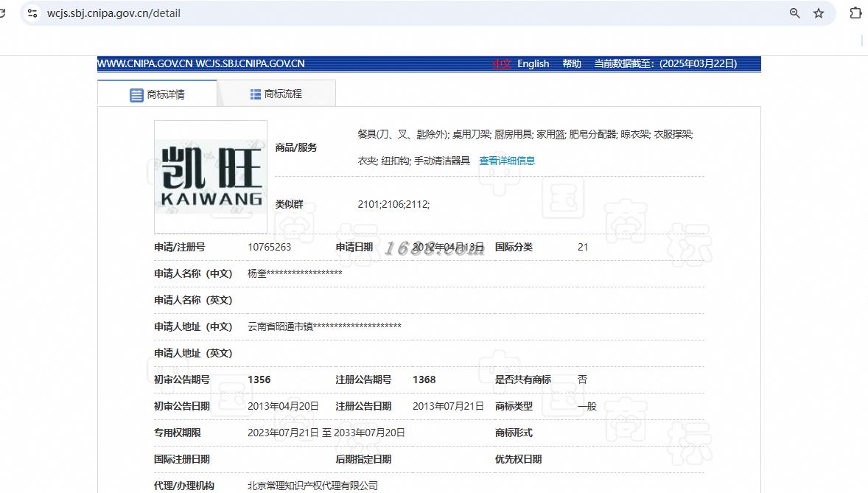Open the 帮助 help link

pos(572,63)
